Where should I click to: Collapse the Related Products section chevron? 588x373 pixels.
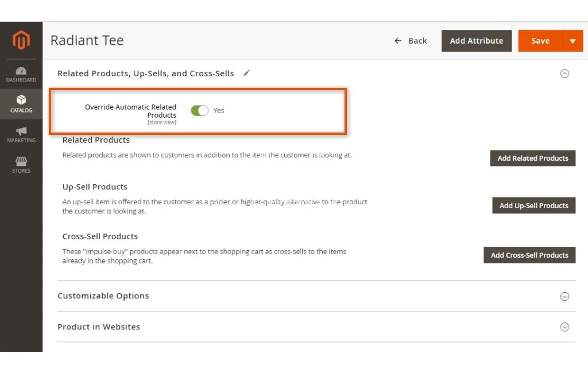(x=564, y=73)
